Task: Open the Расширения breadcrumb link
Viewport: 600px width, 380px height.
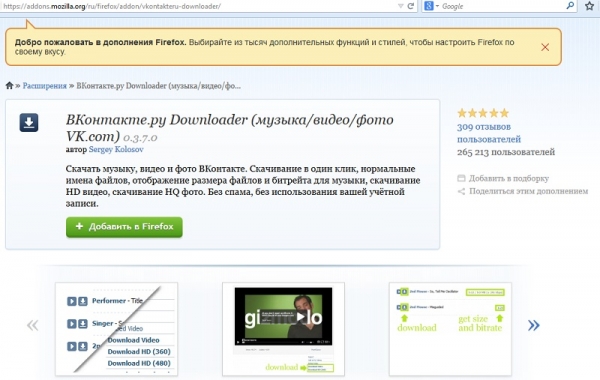Action: click(44, 86)
